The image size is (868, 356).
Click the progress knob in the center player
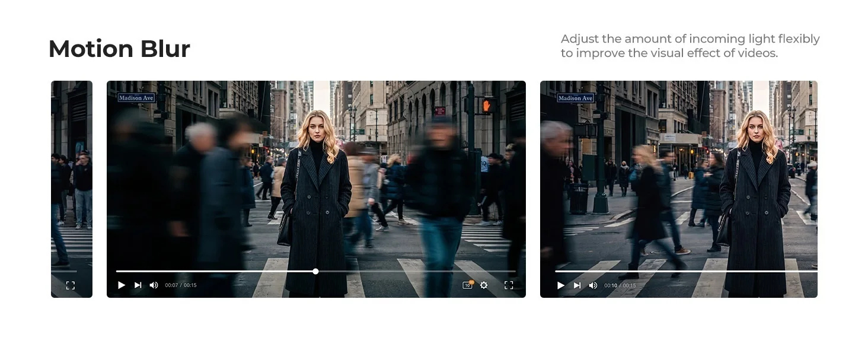pyautogui.click(x=315, y=271)
